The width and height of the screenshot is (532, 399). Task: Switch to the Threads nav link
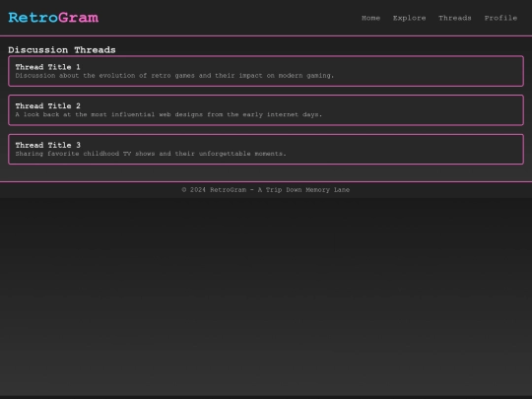(455, 18)
